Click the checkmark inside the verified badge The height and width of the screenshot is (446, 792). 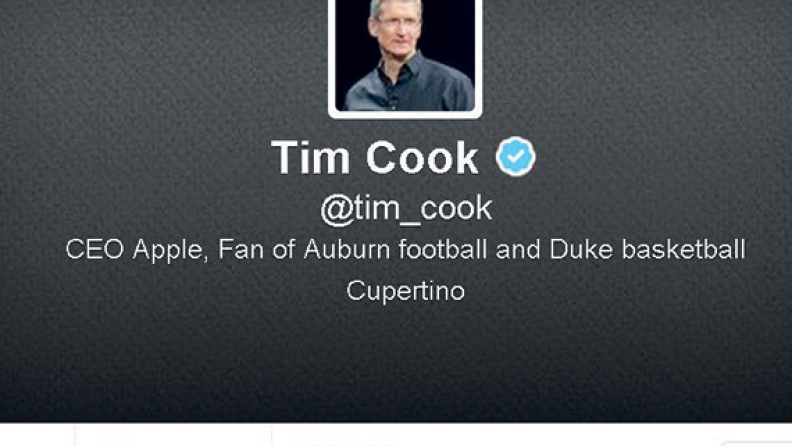pos(515,157)
